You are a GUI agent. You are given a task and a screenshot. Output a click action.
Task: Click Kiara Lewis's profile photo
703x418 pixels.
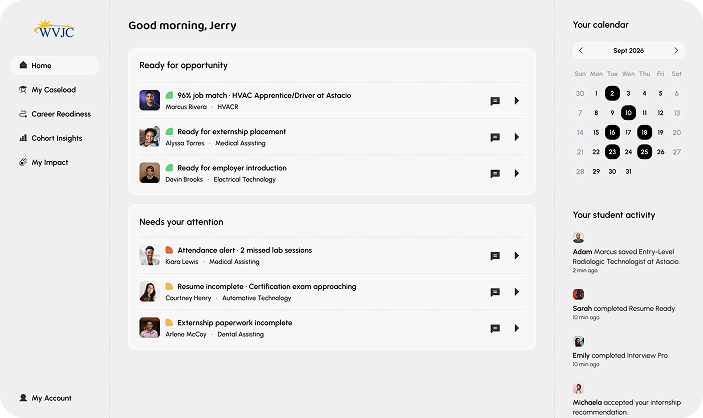point(150,255)
